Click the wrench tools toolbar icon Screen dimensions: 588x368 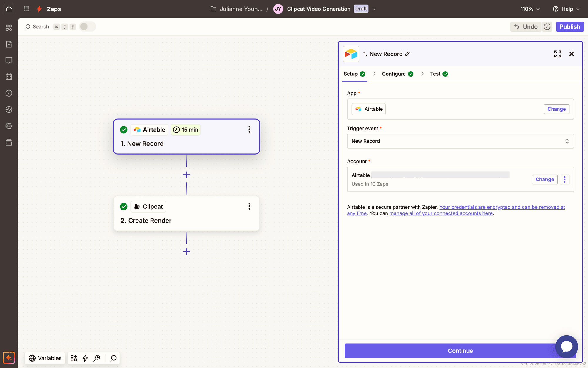point(97,358)
